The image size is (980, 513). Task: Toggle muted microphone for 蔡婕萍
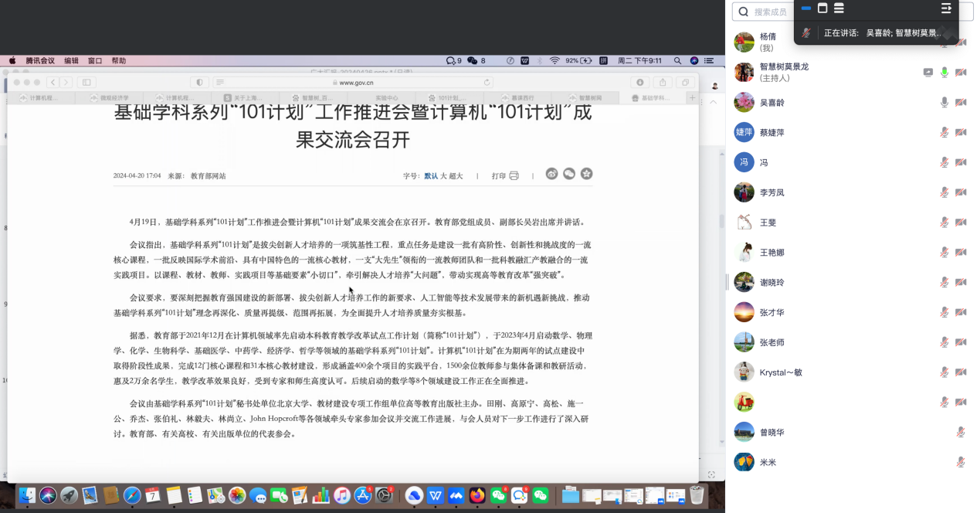pos(944,133)
